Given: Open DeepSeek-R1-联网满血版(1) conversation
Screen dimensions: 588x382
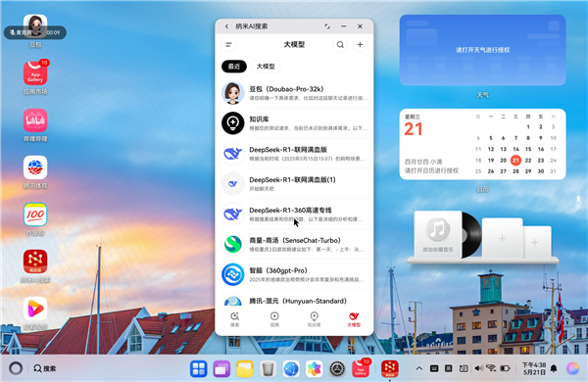Looking at the screenshot, I should pyautogui.click(x=294, y=184).
